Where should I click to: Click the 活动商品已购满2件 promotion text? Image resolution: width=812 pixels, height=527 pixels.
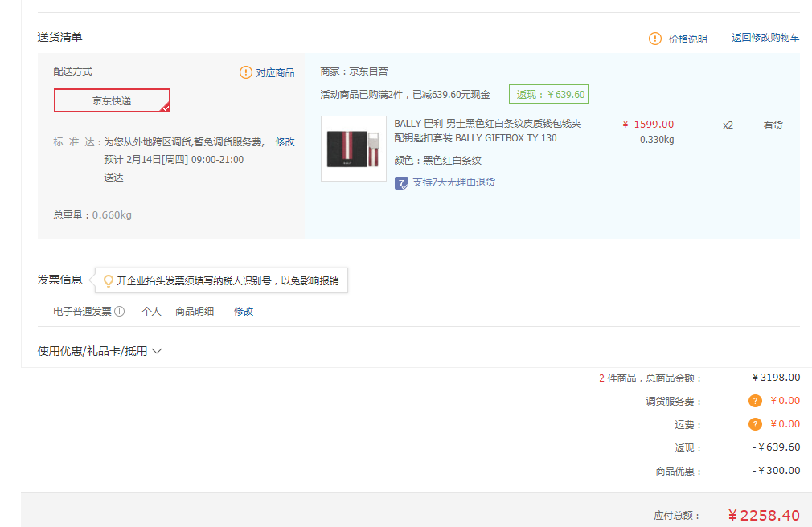[405, 95]
